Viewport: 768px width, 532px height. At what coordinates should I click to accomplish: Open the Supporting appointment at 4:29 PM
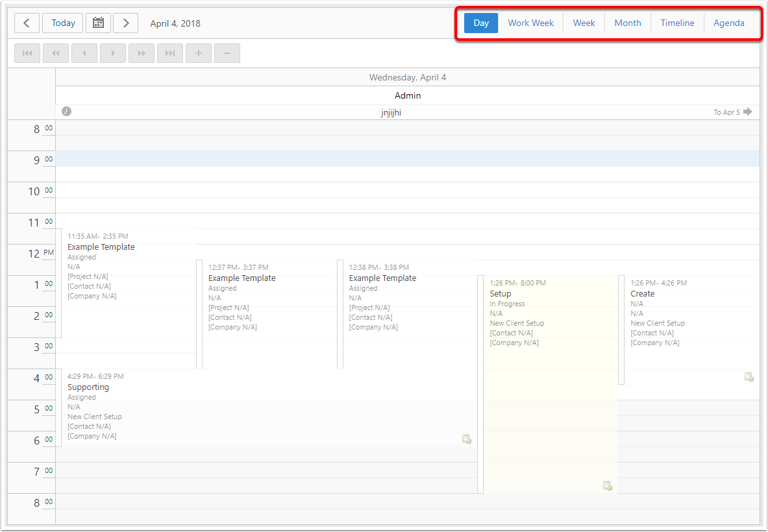tap(267, 407)
